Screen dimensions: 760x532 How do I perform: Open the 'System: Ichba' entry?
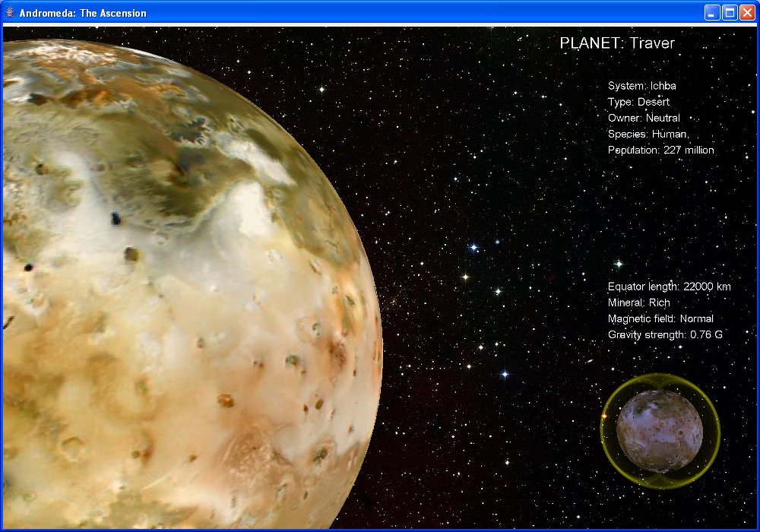click(641, 86)
